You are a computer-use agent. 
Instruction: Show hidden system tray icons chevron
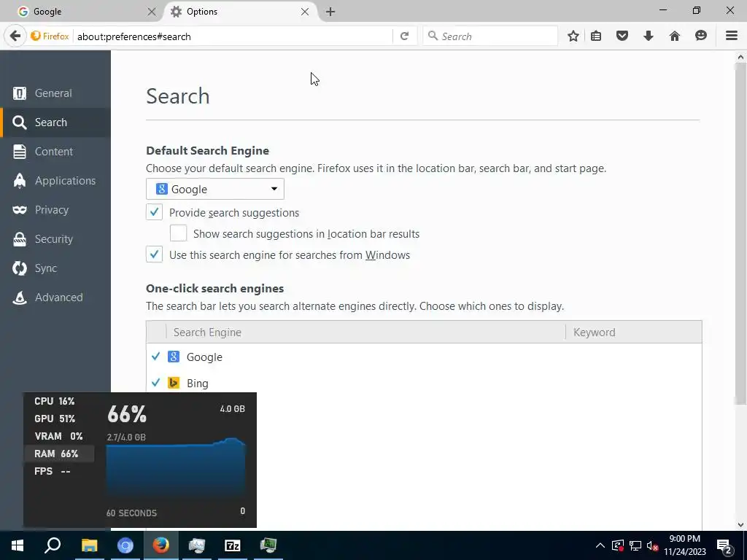[600, 545]
